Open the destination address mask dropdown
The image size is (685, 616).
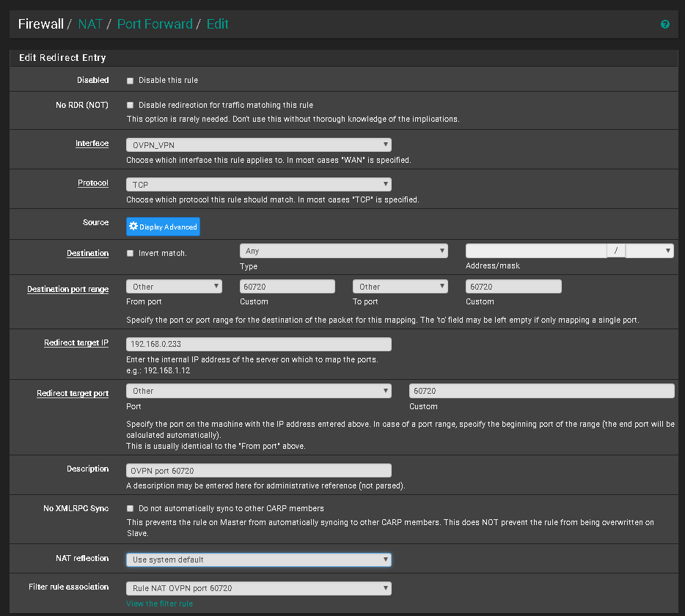[649, 251]
